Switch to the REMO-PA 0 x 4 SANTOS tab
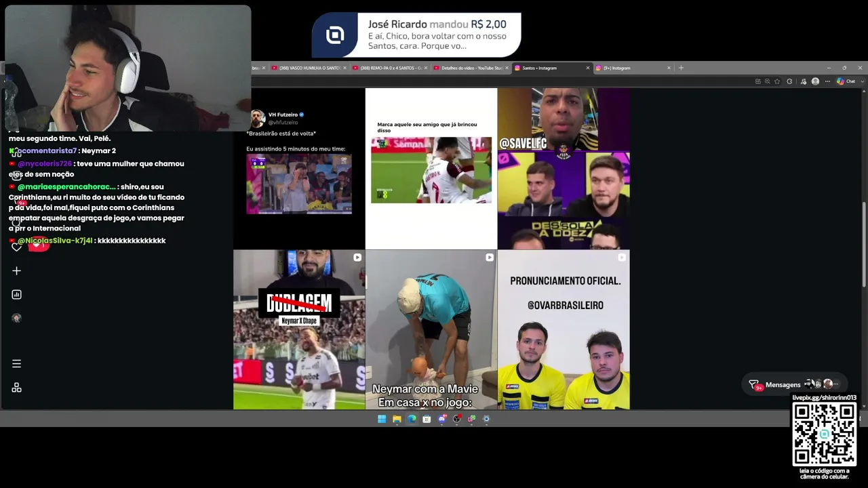This screenshot has width=868, height=488. pyautogui.click(x=391, y=68)
